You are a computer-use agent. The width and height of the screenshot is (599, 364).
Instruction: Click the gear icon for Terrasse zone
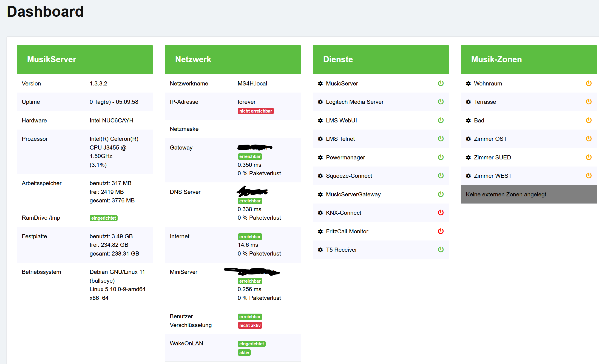[x=468, y=102]
